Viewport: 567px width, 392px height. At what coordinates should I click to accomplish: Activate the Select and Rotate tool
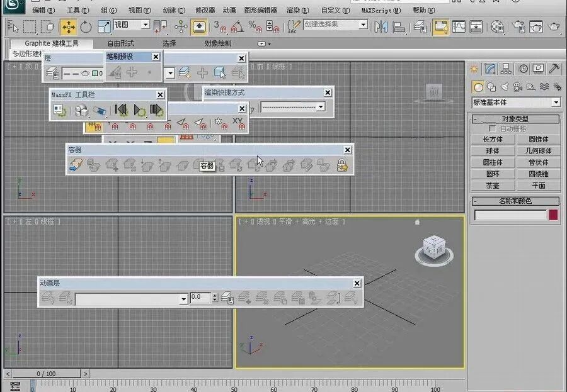tap(86, 27)
